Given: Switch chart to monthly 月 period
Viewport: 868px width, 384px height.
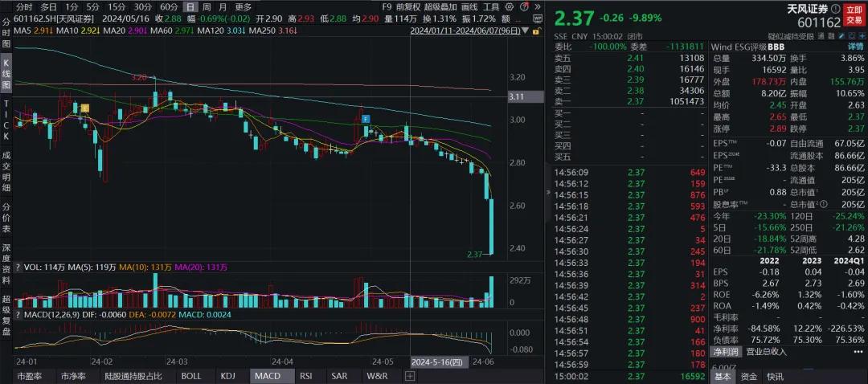Looking at the screenshot, I should click(222, 7).
